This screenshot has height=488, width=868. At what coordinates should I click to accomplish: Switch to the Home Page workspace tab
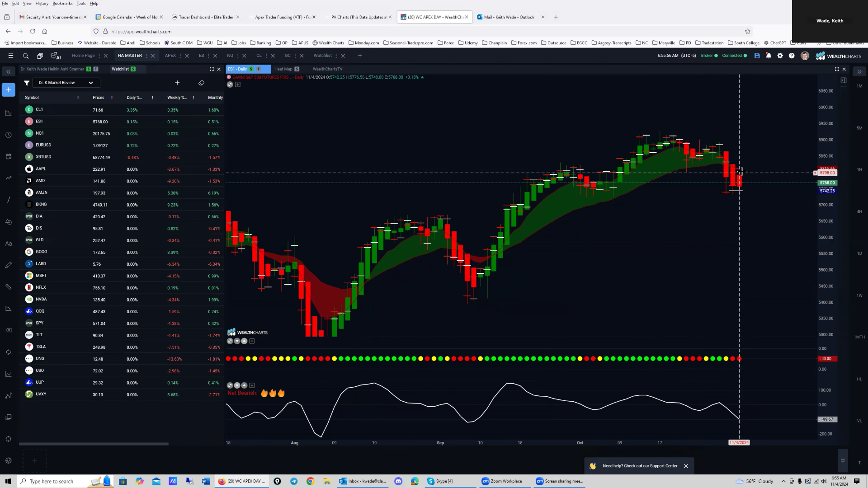(x=83, y=56)
